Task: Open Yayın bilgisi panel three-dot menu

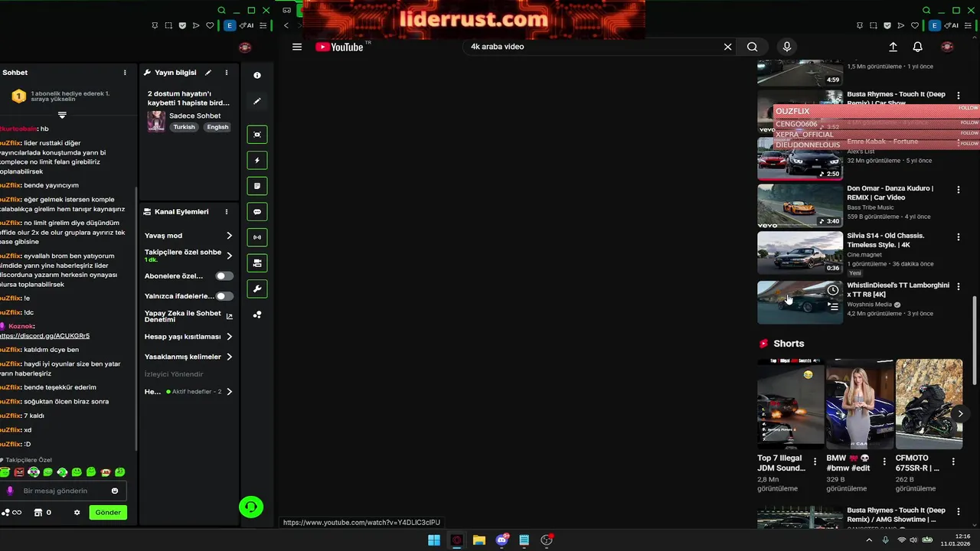Action: 226,73
